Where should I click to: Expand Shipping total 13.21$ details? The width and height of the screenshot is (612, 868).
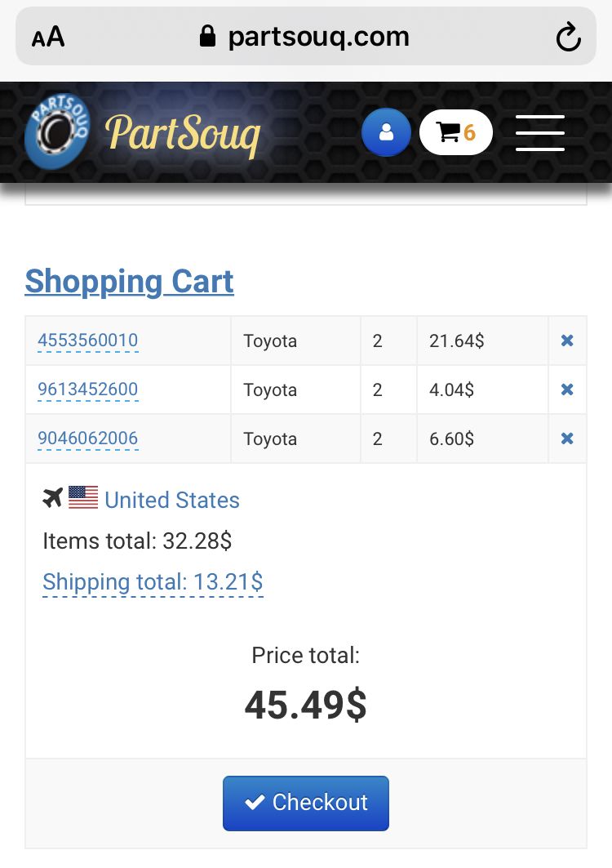[153, 582]
